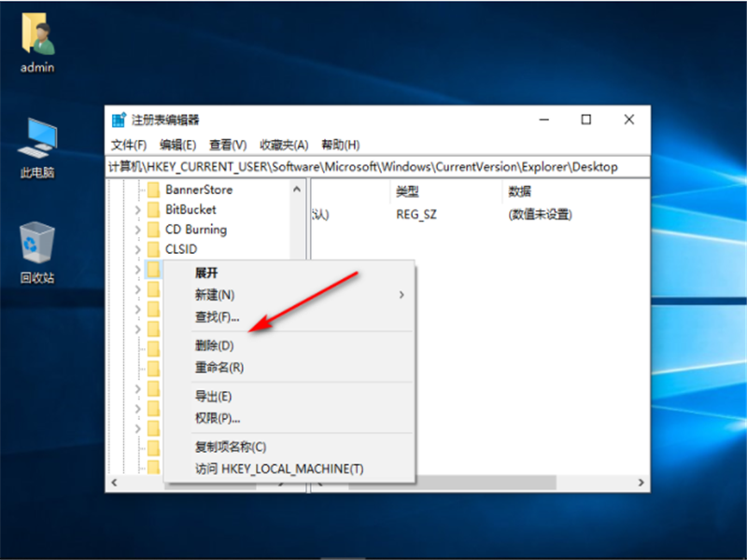Expand the CLSID registry key
Screen dimensions: 747x560
click(138, 248)
